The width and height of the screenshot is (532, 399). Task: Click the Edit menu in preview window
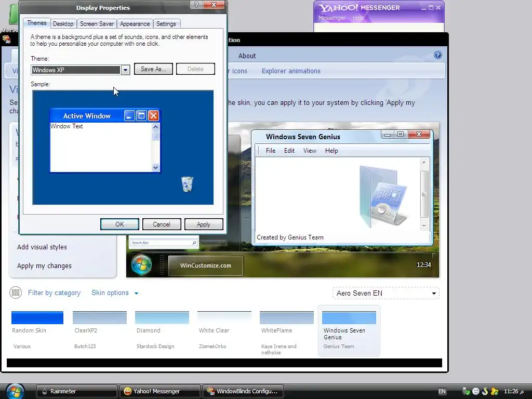click(x=289, y=151)
